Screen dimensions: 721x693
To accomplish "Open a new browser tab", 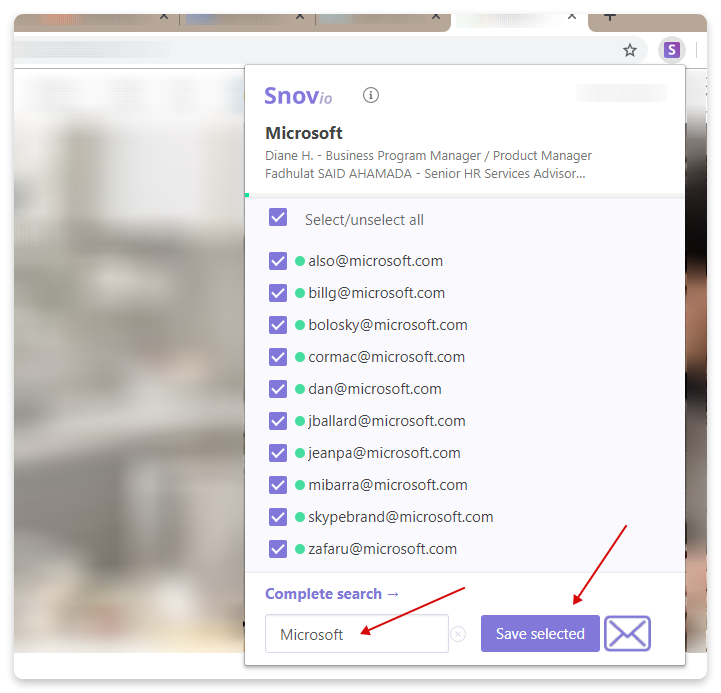I will point(610,17).
